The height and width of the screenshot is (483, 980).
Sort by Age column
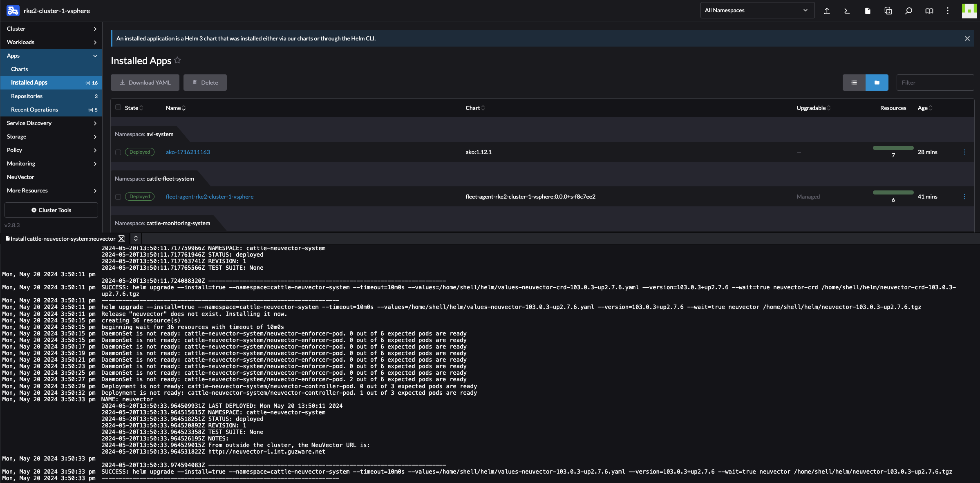(925, 108)
